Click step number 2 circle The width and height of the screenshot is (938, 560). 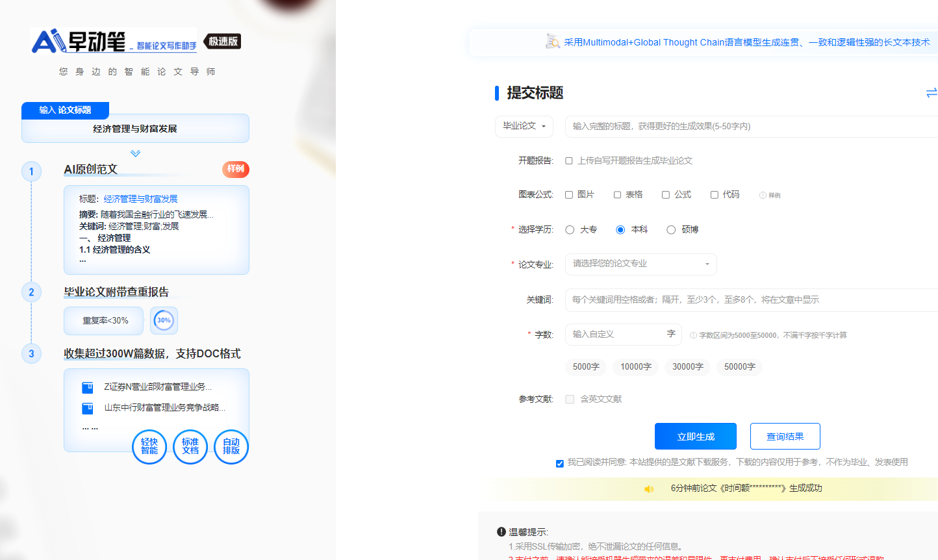[x=31, y=292]
